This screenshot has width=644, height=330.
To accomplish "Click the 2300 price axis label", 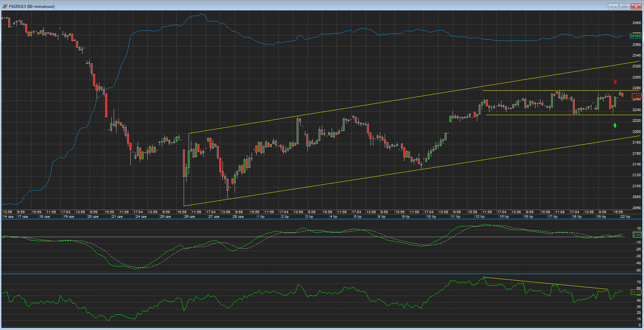I will 637,77.
